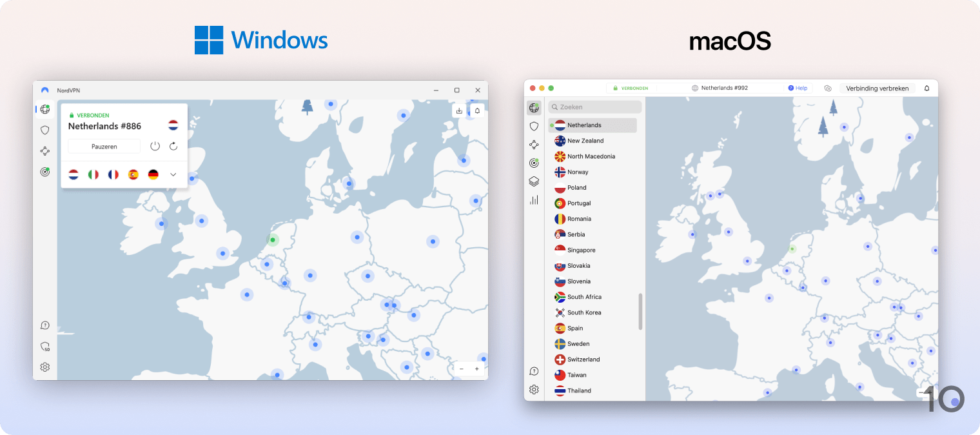This screenshot has height=435, width=980.
Task: Click the country list scrollbar in the macOS window
Action: click(x=640, y=311)
